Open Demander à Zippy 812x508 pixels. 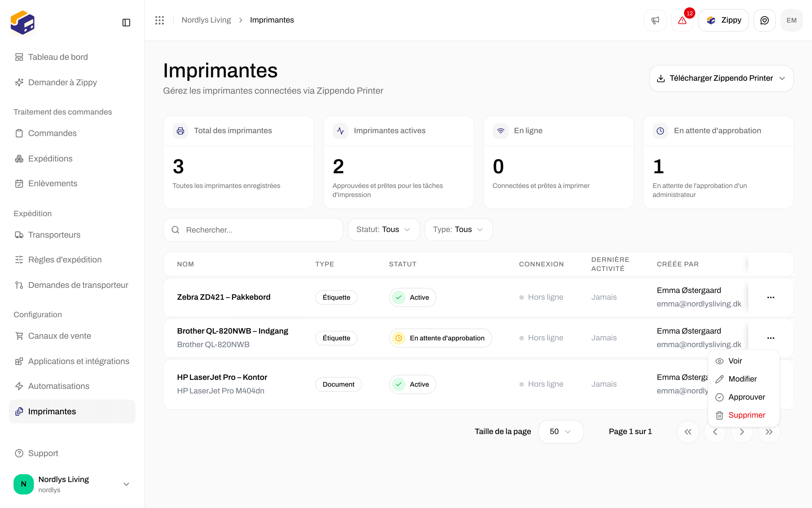(72, 82)
